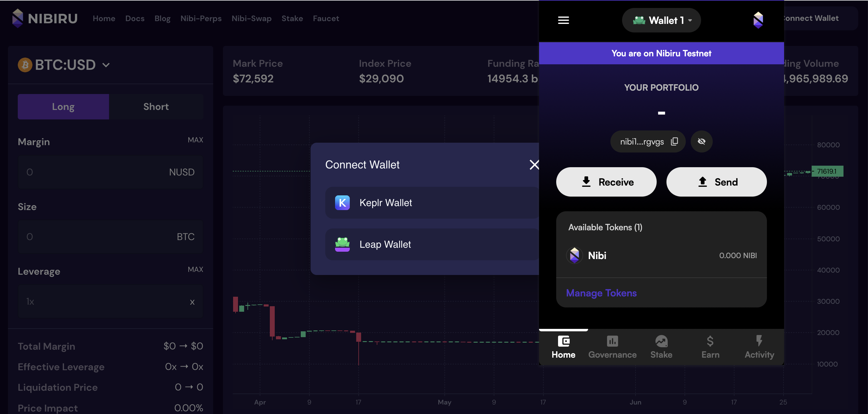Focus the Size BTC input field

coord(111,237)
